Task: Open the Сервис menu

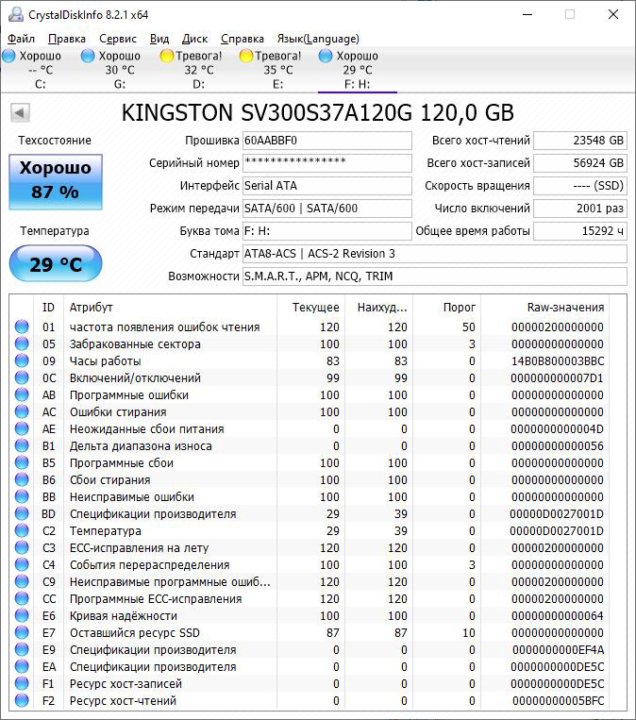Action: (118, 38)
